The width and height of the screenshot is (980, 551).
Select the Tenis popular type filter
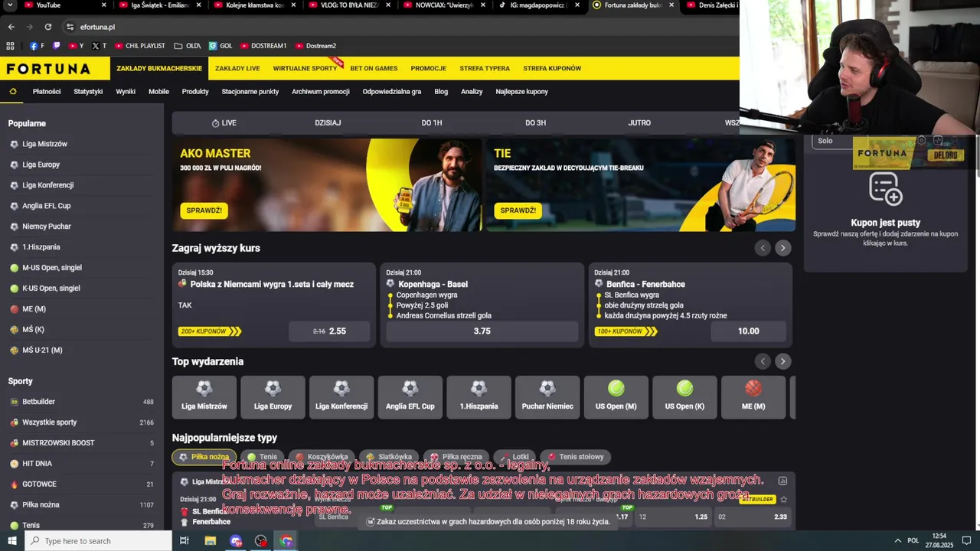click(x=262, y=457)
